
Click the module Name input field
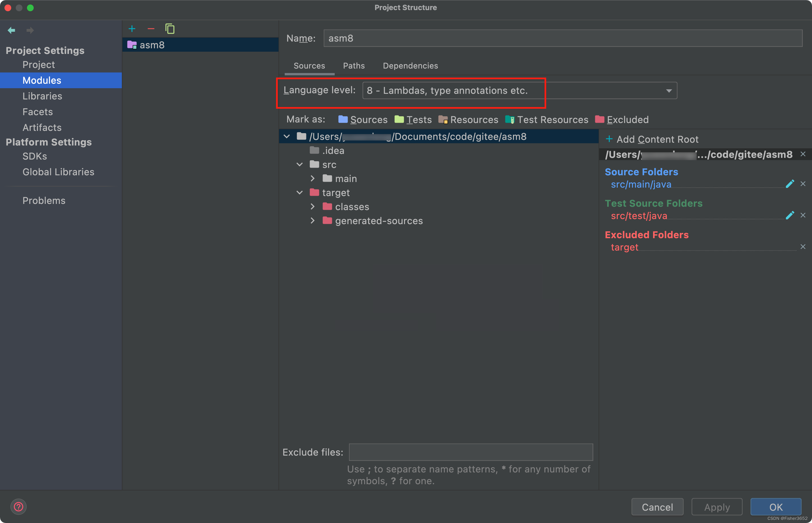click(x=563, y=38)
